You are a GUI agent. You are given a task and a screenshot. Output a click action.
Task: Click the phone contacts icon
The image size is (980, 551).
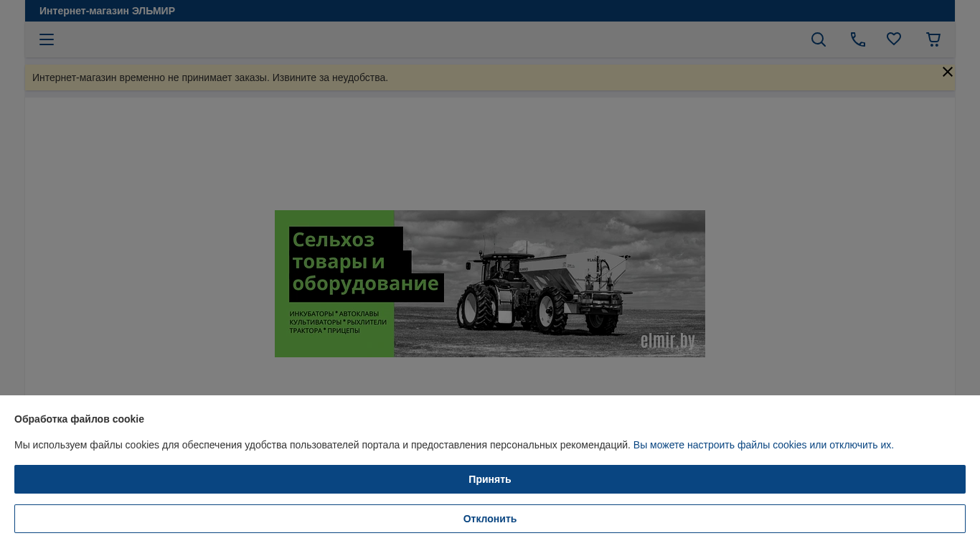(858, 39)
